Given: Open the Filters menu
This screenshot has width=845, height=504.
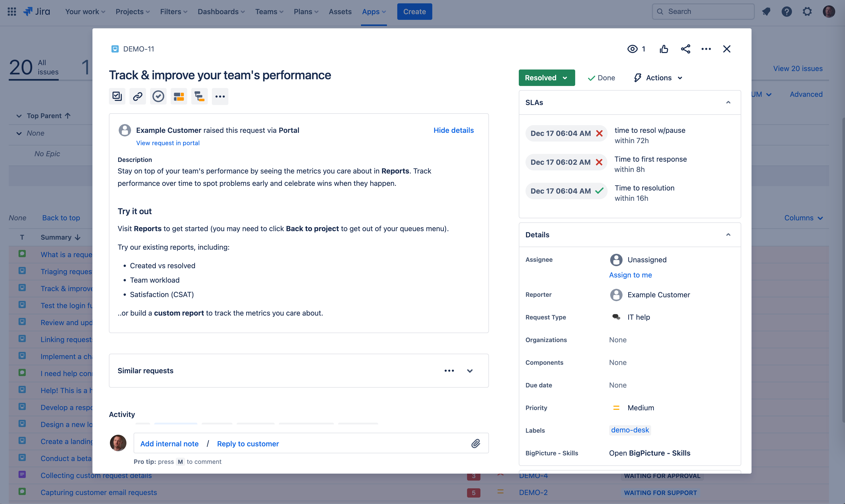Looking at the screenshot, I should click(x=174, y=12).
